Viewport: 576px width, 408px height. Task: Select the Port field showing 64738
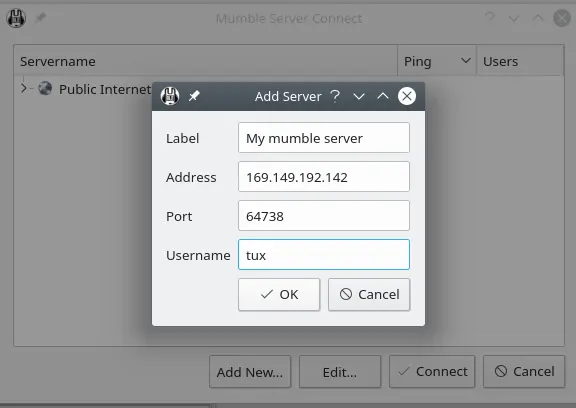324,216
